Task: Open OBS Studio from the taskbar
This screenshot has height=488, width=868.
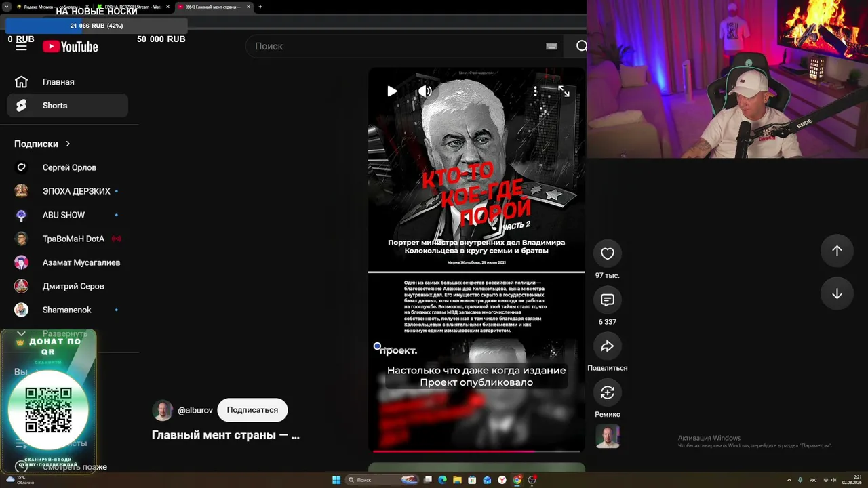Action: tap(532, 480)
